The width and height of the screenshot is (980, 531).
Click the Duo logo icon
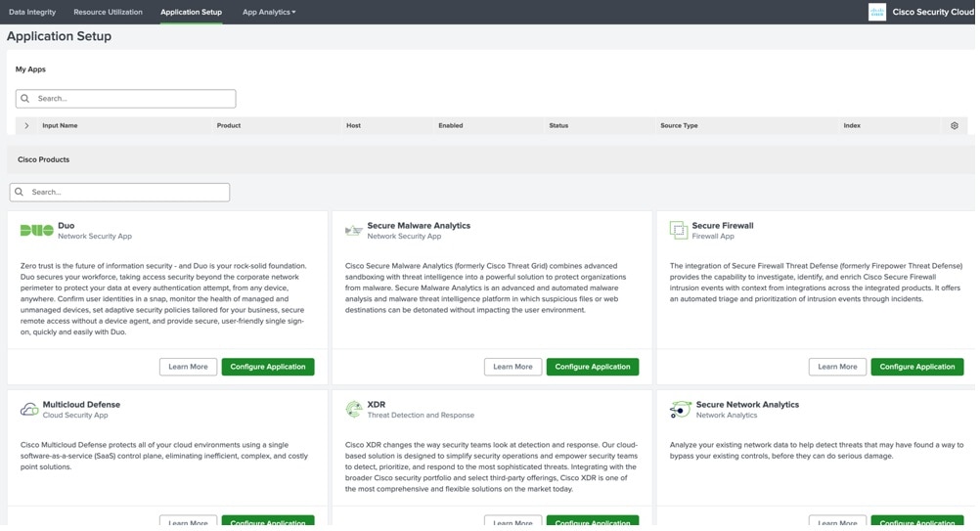[37, 231]
